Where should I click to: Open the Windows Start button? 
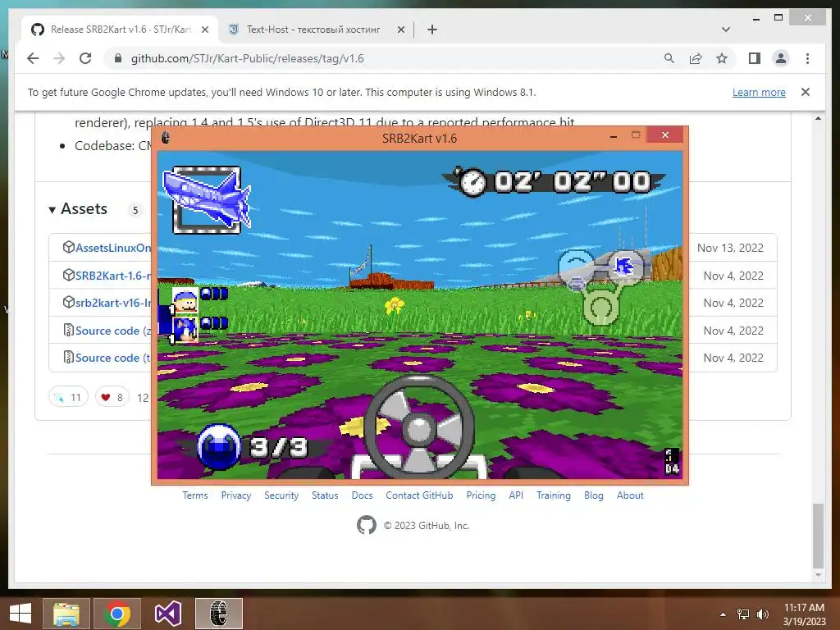(x=21, y=614)
